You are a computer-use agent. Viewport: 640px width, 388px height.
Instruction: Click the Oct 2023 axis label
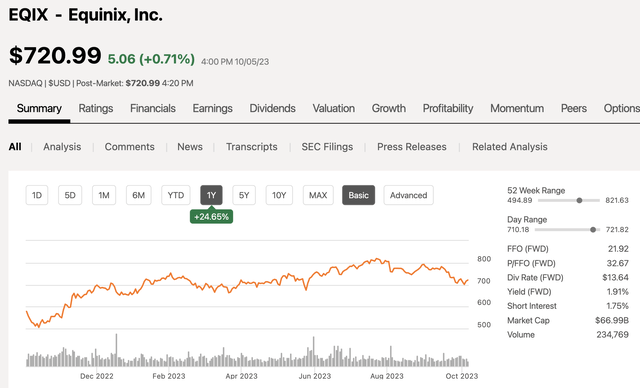click(462, 376)
